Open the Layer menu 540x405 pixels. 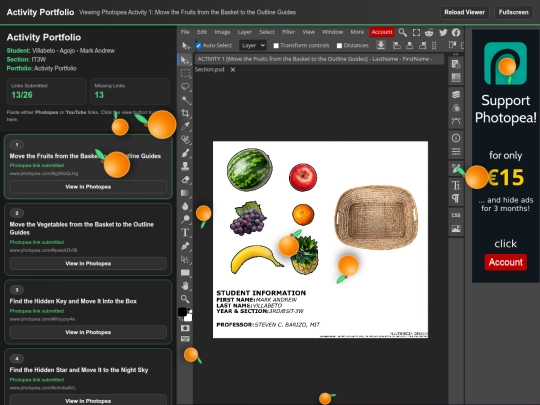tap(245, 32)
